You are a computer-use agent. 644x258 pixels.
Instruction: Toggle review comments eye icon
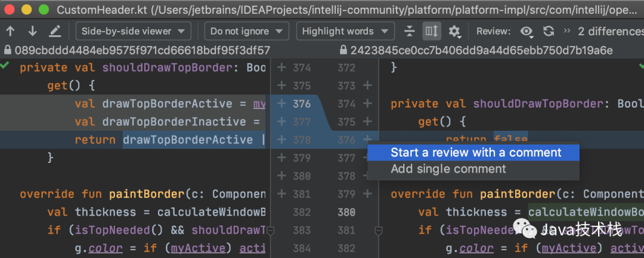point(527,31)
